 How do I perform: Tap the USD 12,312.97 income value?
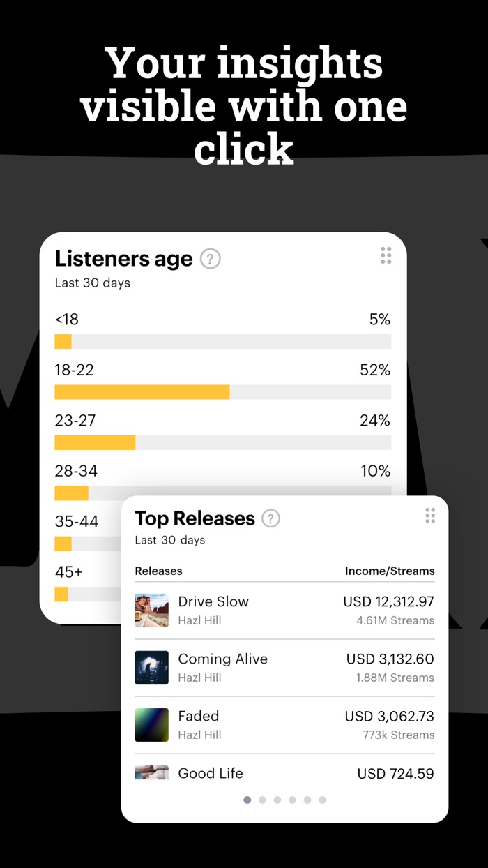388,601
